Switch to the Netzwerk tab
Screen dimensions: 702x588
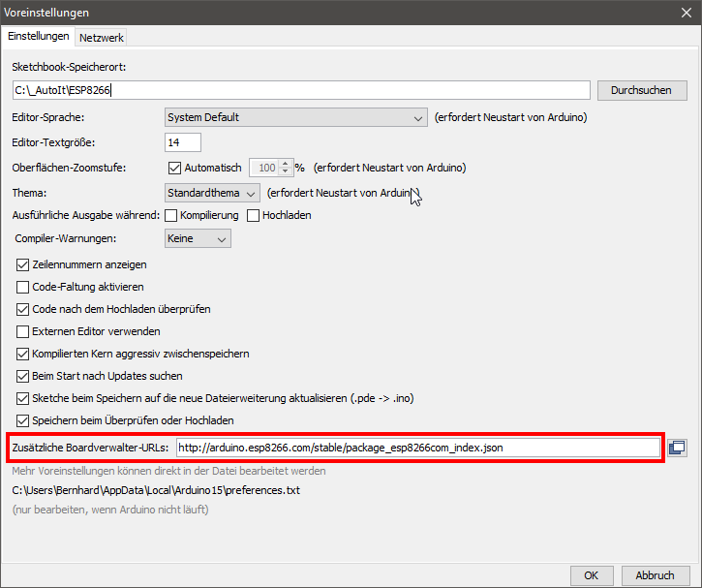point(102,37)
